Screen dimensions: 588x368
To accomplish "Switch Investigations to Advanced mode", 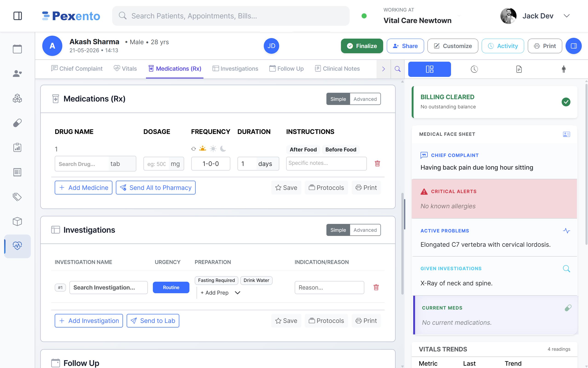I will click(365, 230).
